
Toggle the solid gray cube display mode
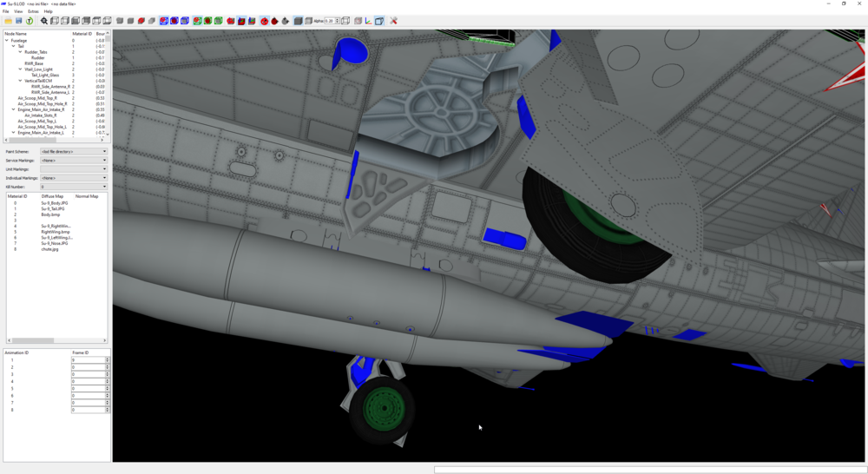coord(298,21)
